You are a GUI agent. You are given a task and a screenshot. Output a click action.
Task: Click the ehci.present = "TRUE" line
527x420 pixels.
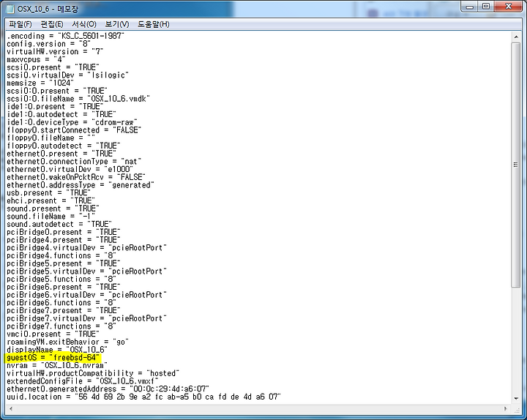click(51, 200)
